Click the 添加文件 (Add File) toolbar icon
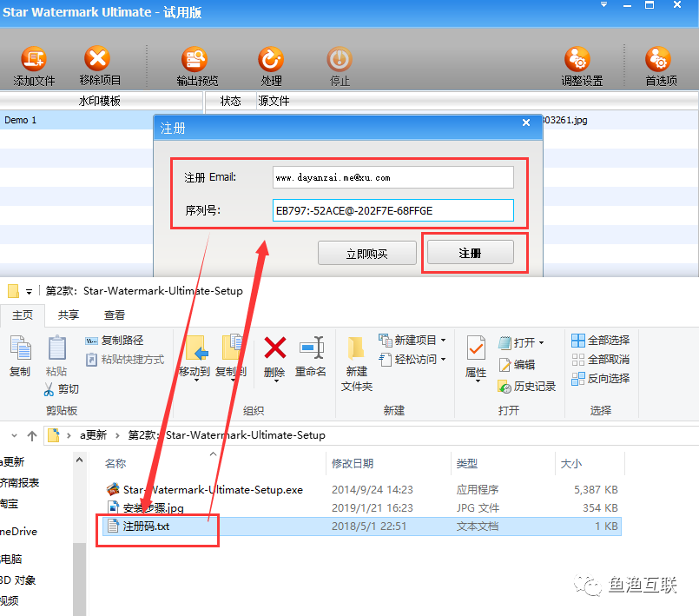This screenshot has width=699, height=616. [34, 59]
